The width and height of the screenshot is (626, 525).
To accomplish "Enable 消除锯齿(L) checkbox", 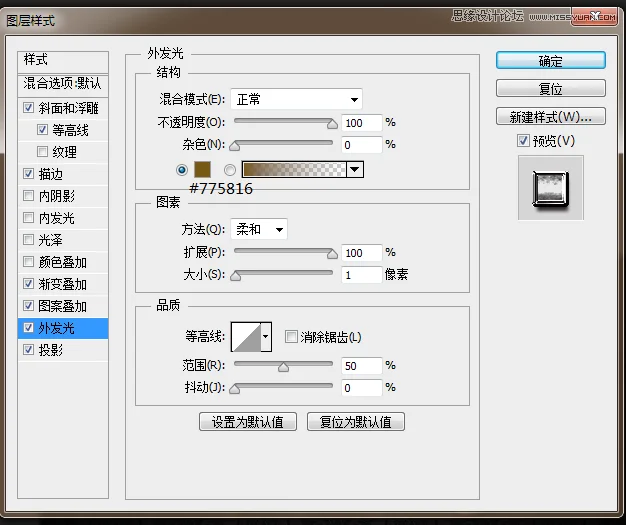I will (x=291, y=337).
